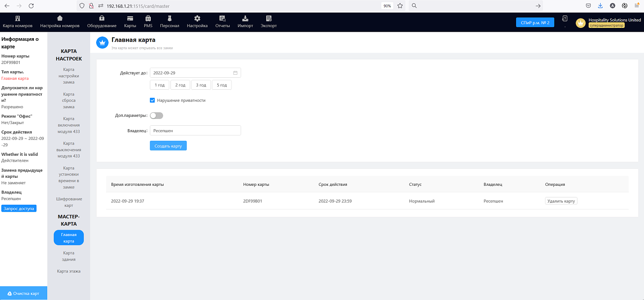
Task: Open the Hospitality Solutions United user menu
Action: click(x=609, y=23)
